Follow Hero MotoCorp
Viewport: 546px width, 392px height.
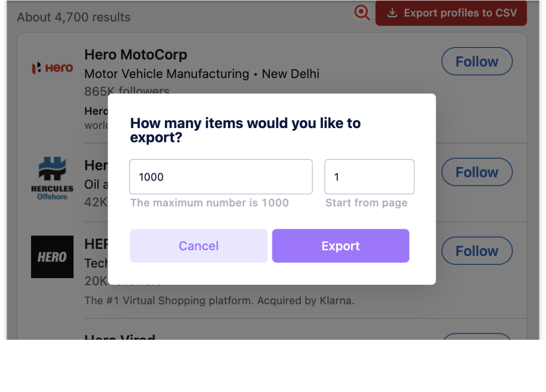(476, 62)
